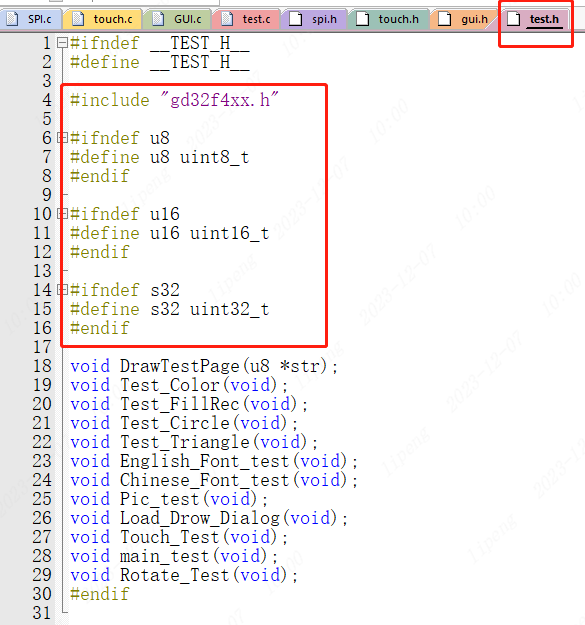585x625 pixels.
Task: Click the file icon on SPI.c tab
Action: pos(12,19)
